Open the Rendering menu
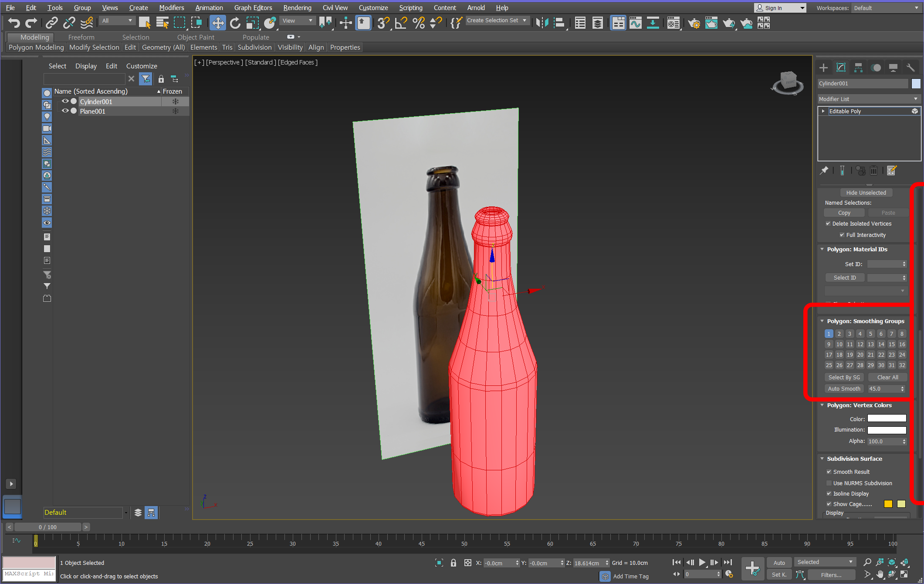This screenshot has height=584, width=924. click(297, 7)
